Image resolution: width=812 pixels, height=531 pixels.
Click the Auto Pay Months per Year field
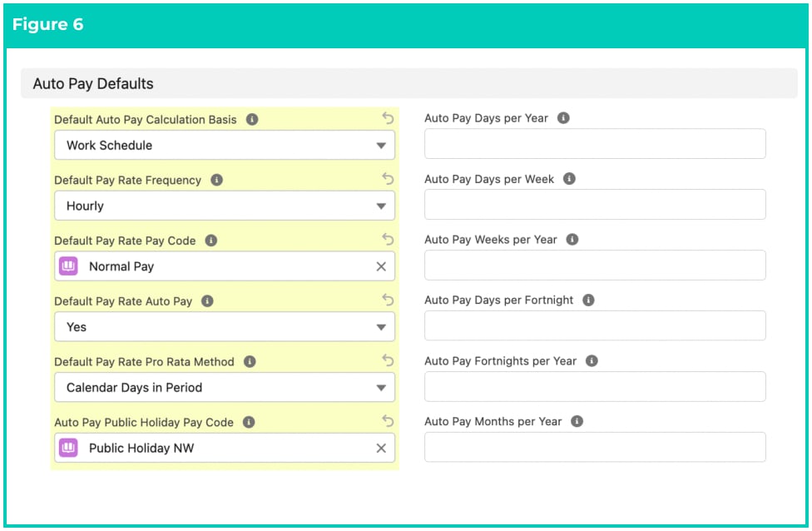point(595,447)
